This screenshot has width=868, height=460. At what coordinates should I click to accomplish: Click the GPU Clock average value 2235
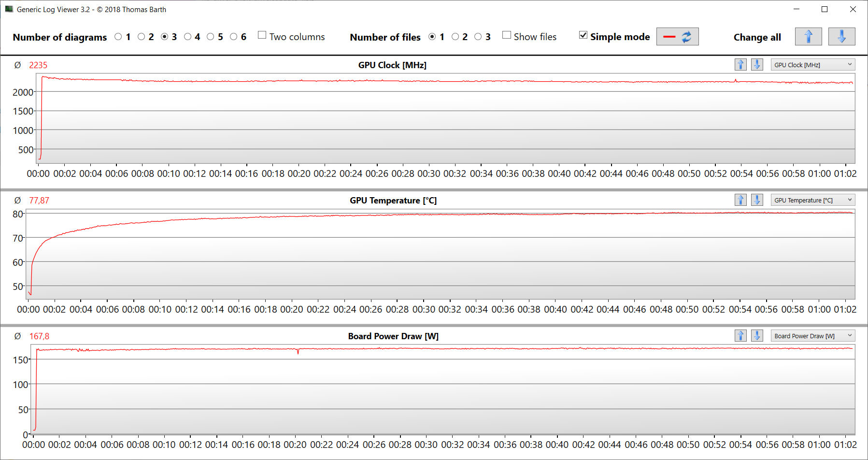coord(38,65)
